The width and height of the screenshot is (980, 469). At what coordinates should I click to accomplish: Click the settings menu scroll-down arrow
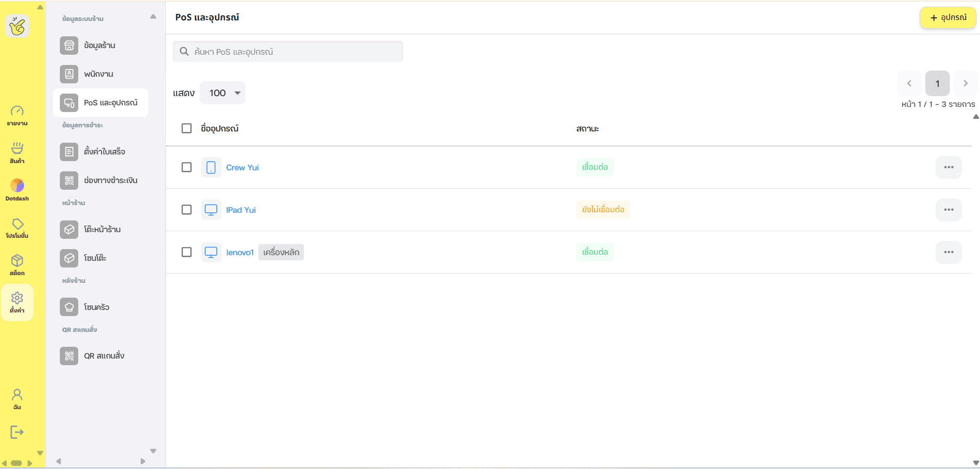[153, 451]
